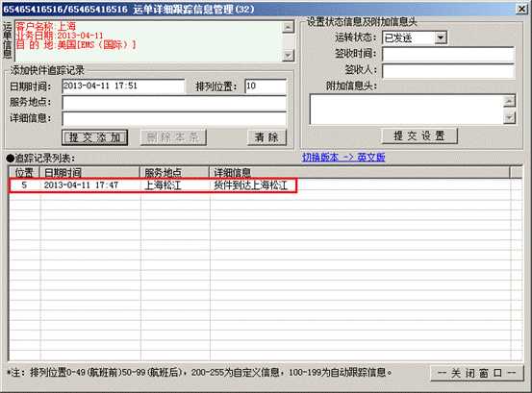Open the 运转状态 dropdown arrow
The image size is (532, 393).
(441, 37)
